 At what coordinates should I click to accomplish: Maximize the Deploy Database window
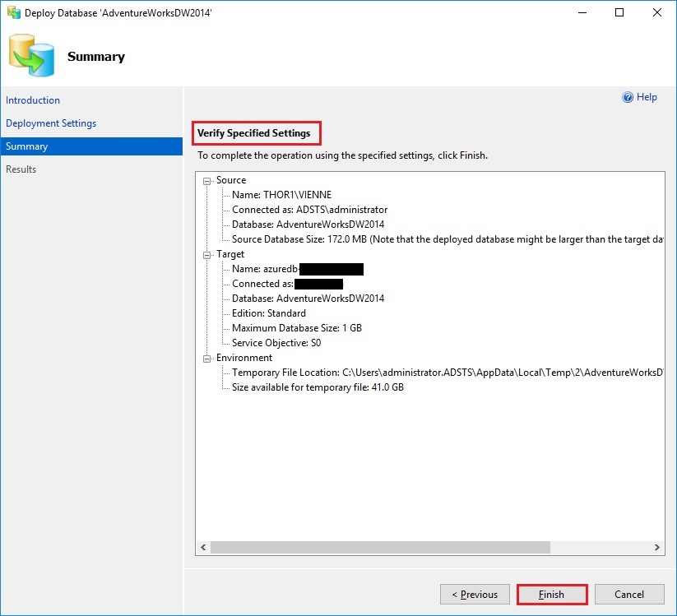[619, 12]
